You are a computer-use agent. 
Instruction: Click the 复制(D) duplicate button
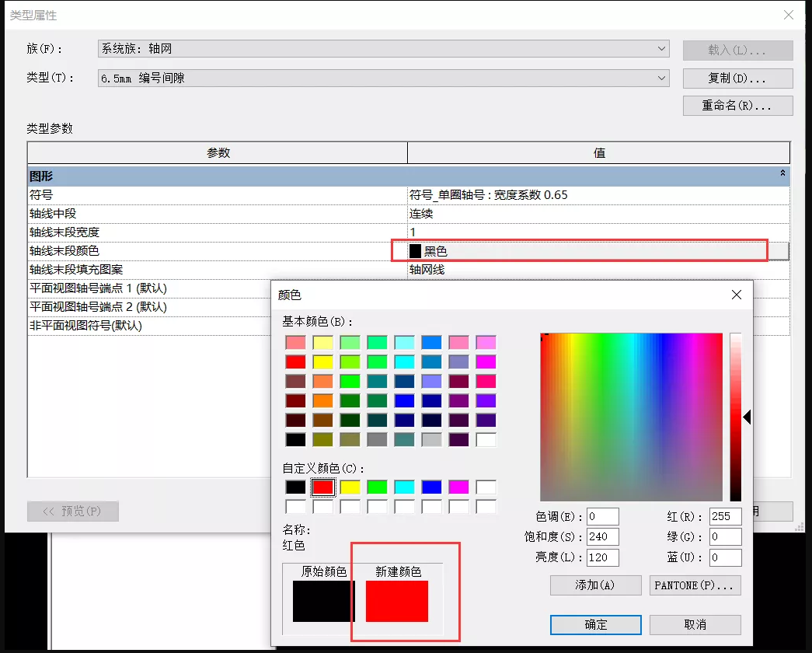737,79
